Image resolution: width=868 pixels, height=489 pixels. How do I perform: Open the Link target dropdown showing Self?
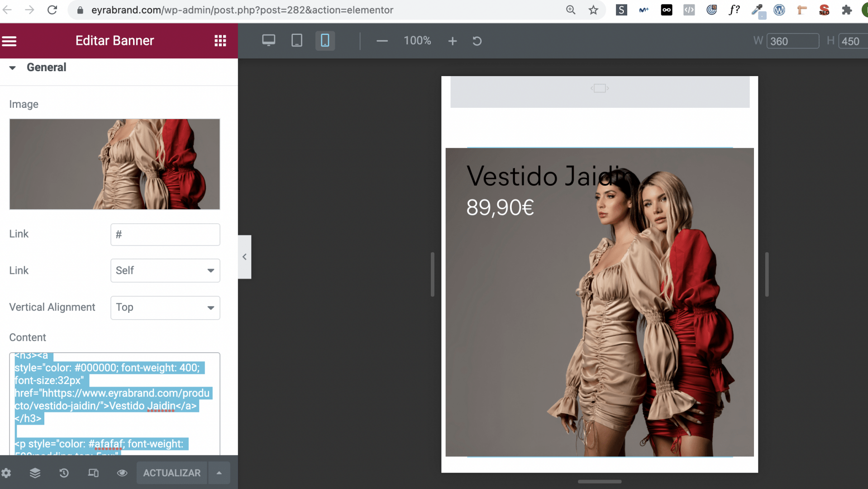tap(165, 270)
